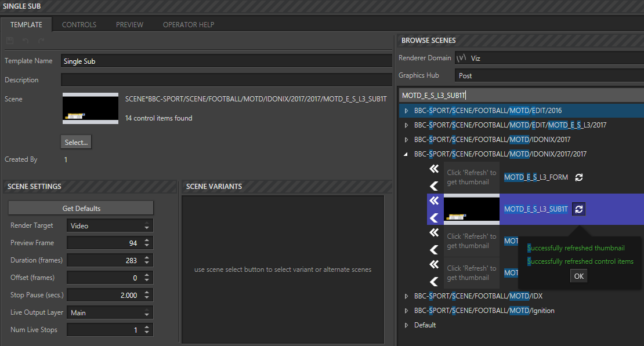Click the Offset (frames) stepper arrows
Screen dimensions: 644x346
(x=147, y=278)
